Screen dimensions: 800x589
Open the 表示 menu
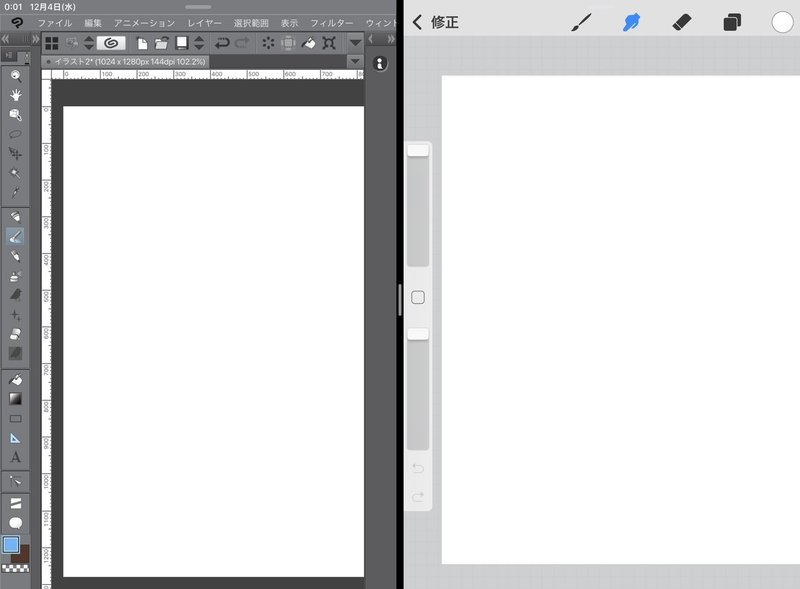click(289, 23)
